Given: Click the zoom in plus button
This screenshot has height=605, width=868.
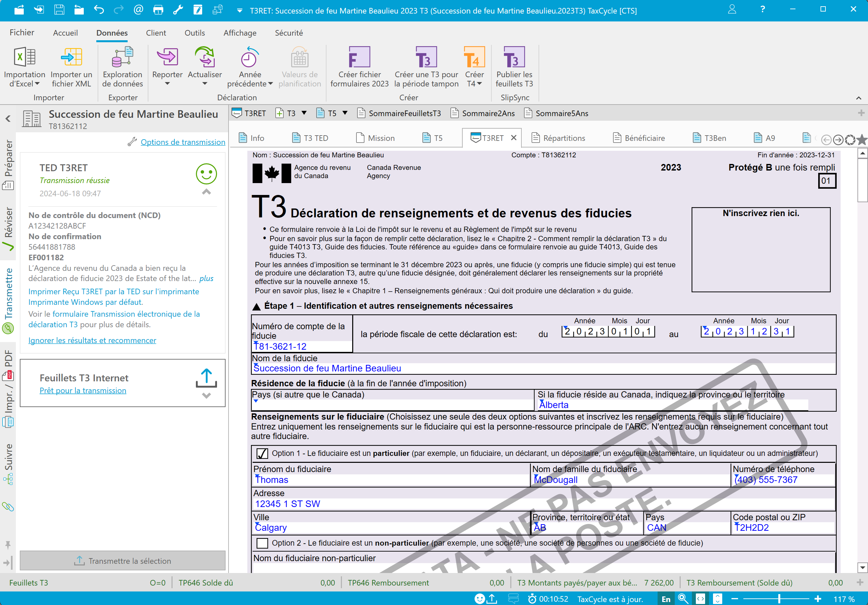Looking at the screenshot, I should click(818, 599).
